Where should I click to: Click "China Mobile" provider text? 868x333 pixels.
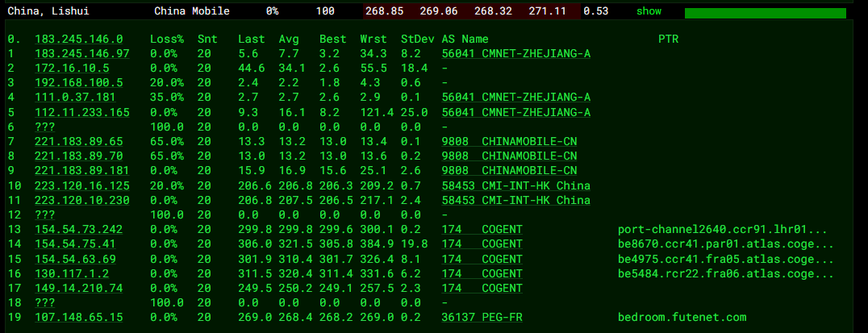point(191,11)
